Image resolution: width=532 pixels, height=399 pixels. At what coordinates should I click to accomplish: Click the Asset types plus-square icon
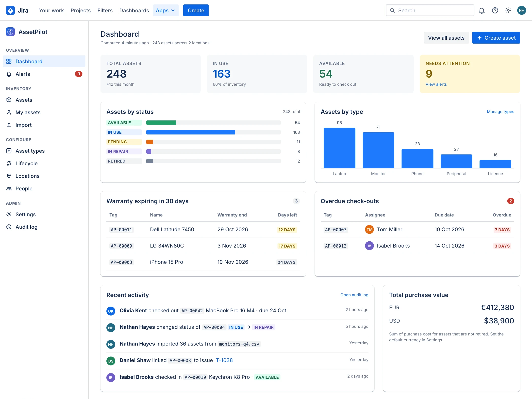(x=9, y=151)
